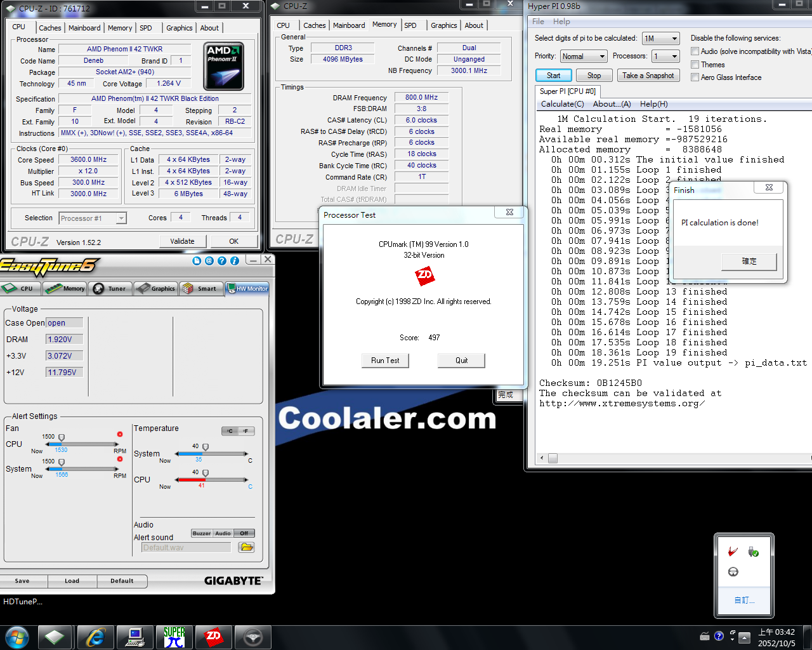This screenshot has width=812, height=650.
Task: Select the HW Monitor tab in EasyTune6
Action: pyautogui.click(x=249, y=288)
